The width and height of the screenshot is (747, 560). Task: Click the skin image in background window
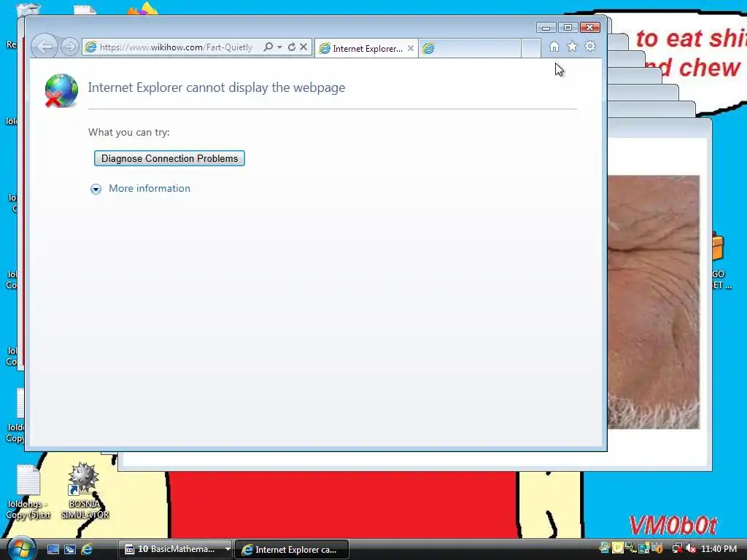tap(654, 302)
